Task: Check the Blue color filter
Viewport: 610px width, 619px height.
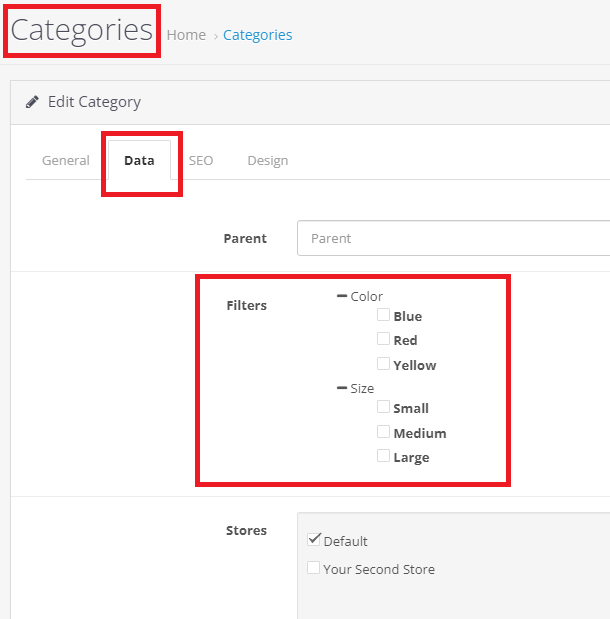Action: [x=383, y=315]
